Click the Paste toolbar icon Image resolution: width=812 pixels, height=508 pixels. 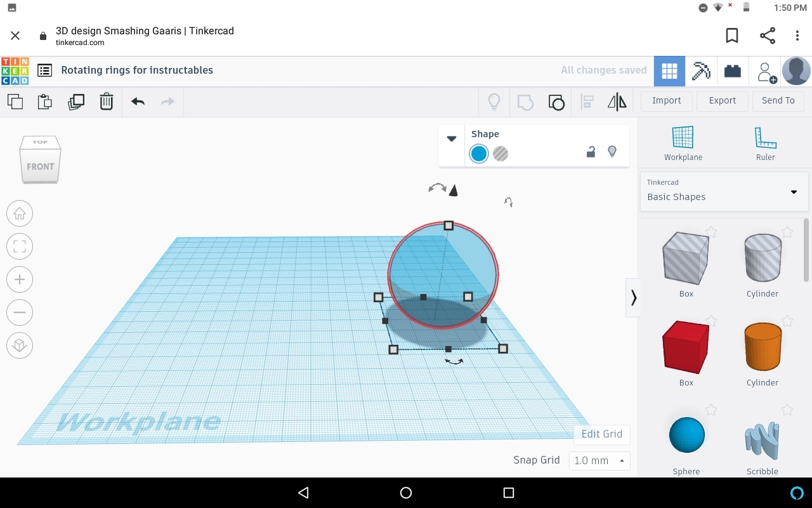tap(44, 102)
